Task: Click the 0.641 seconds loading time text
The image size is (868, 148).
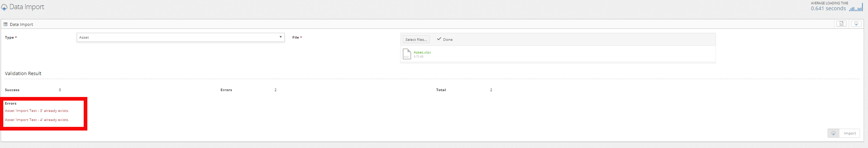Action: pos(828,9)
